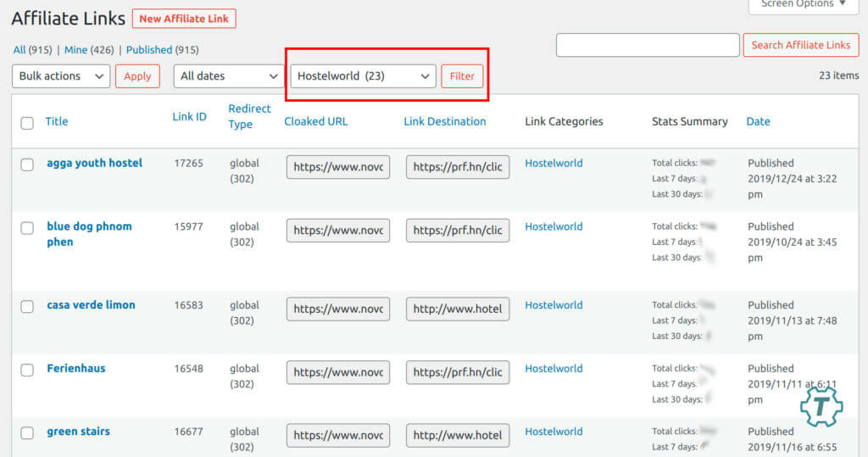
Task: Show All (915) affiliate links
Action: (x=32, y=50)
